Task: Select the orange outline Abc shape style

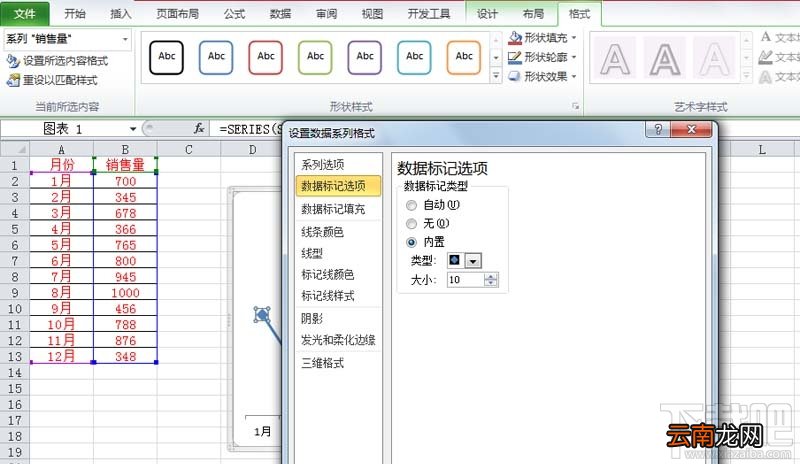Action: pos(463,57)
